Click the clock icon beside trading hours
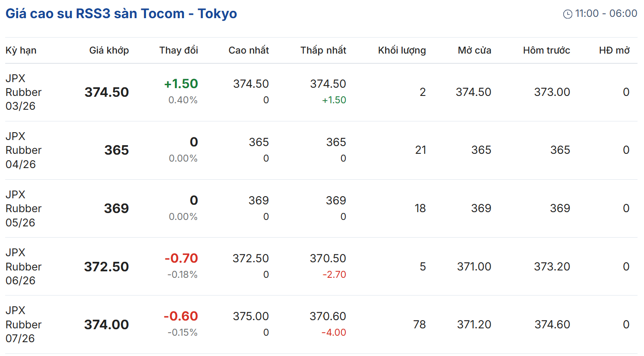Viewport: 644px width, 356px height. [x=567, y=14]
